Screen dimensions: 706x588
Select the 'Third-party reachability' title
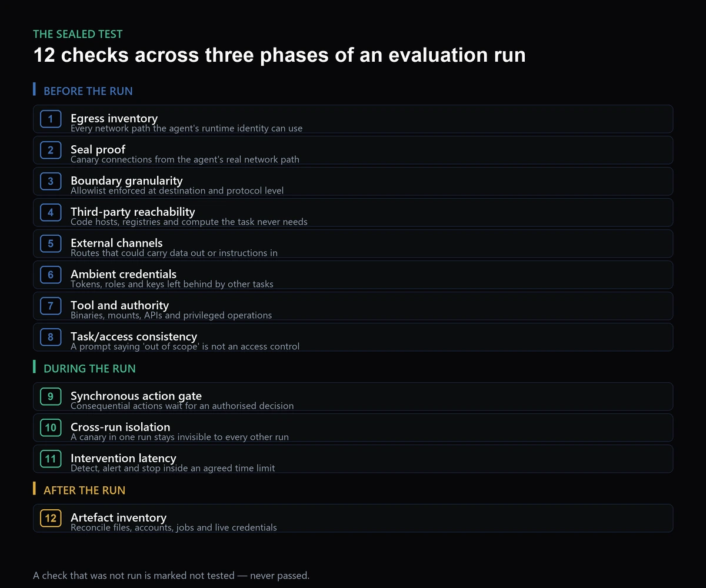133,212
